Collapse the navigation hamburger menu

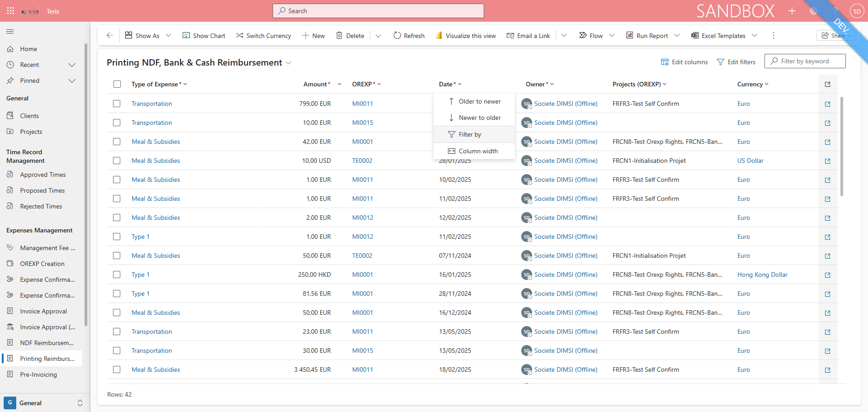click(10, 32)
